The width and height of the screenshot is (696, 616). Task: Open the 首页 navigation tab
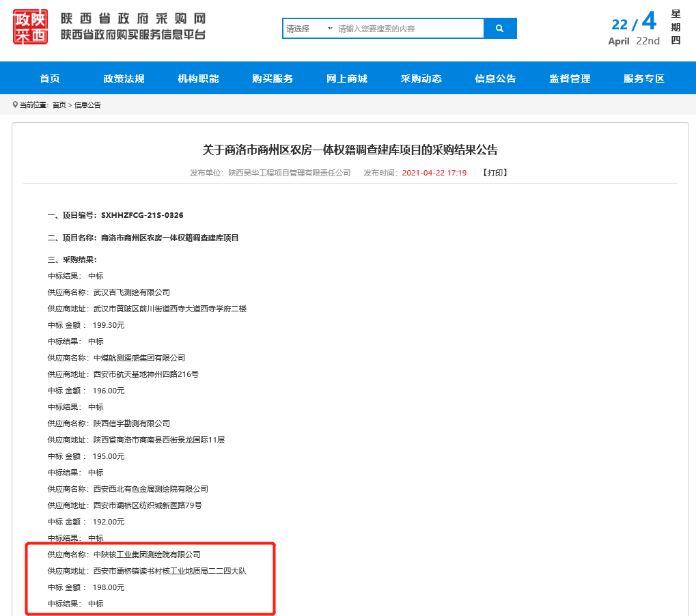click(50, 79)
